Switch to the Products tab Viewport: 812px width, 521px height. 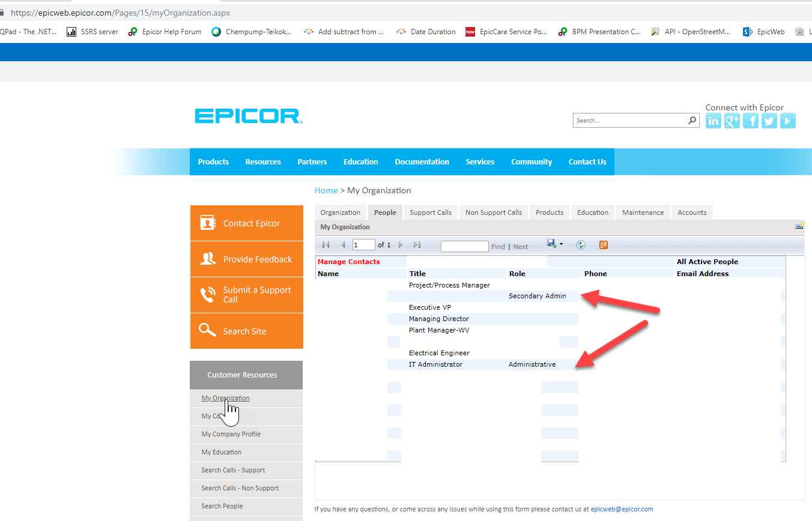click(x=550, y=212)
